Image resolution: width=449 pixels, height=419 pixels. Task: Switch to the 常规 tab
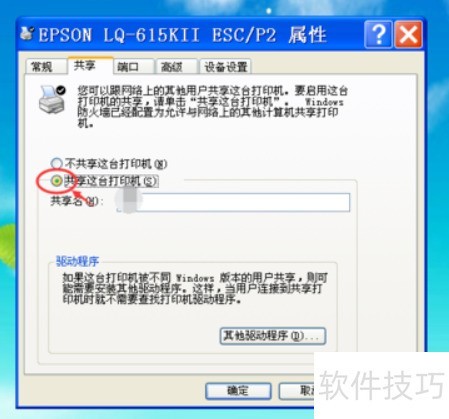pos(42,67)
